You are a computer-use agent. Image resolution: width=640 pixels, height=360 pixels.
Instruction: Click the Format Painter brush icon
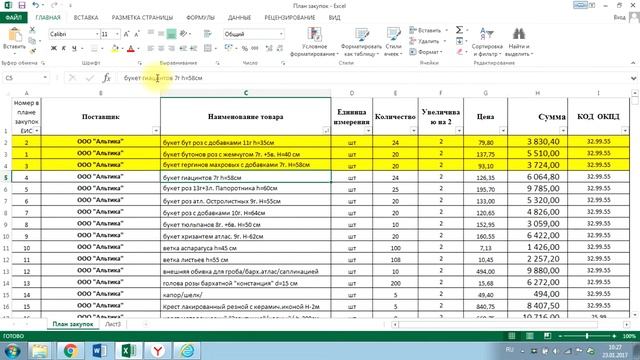pyautogui.click(x=32, y=51)
